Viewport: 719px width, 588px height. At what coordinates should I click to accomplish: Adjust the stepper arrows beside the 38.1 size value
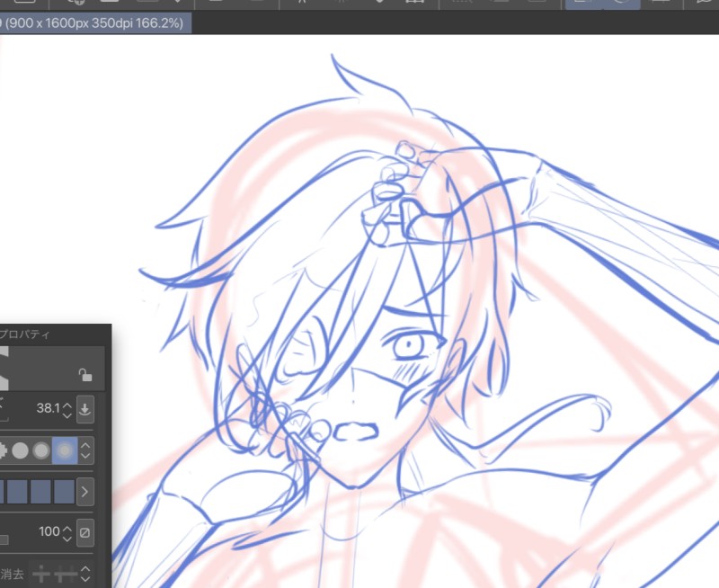(67, 409)
